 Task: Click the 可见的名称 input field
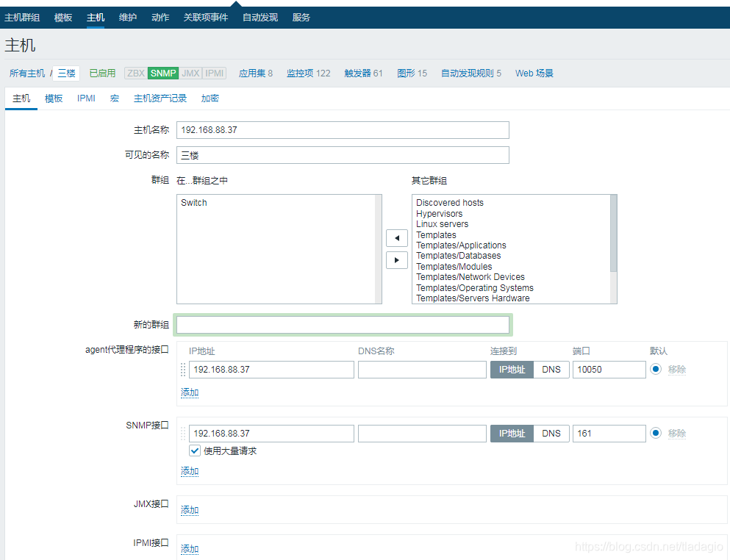pyautogui.click(x=343, y=155)
